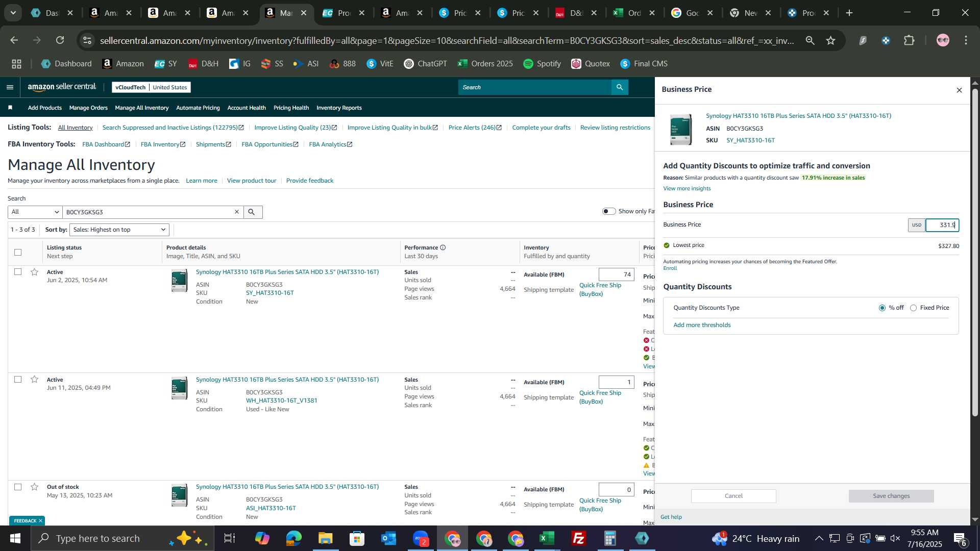The width and height of the screenshot is (980, 551).
Task: Open the Windows Start menu
Action: click(x=15, y=538)
